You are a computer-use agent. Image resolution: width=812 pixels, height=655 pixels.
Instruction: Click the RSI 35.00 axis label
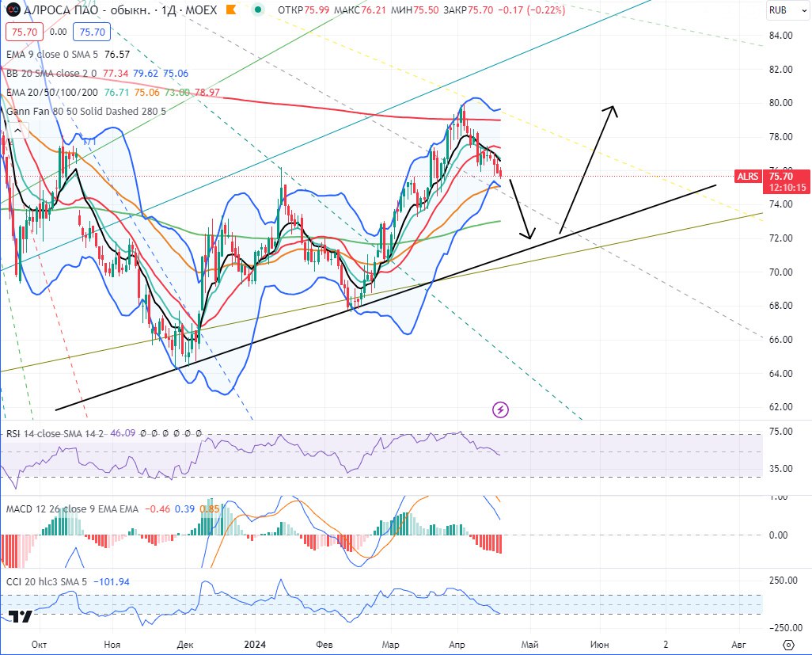pos(780,468)
